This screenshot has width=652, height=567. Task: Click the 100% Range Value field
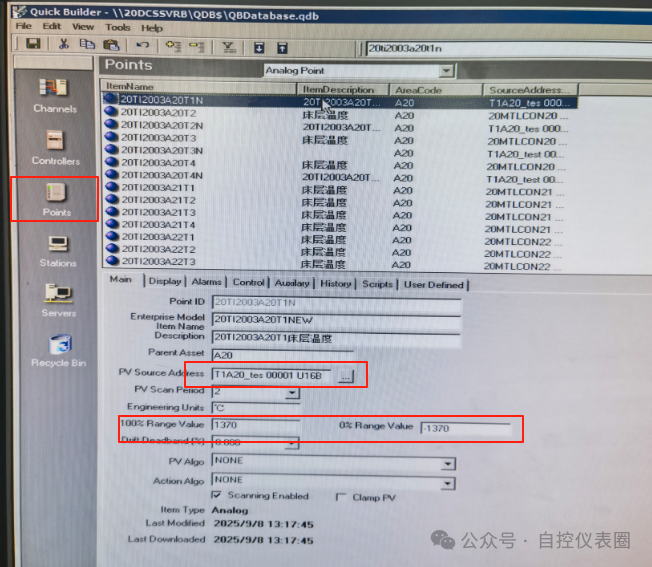tap(256, 425)
